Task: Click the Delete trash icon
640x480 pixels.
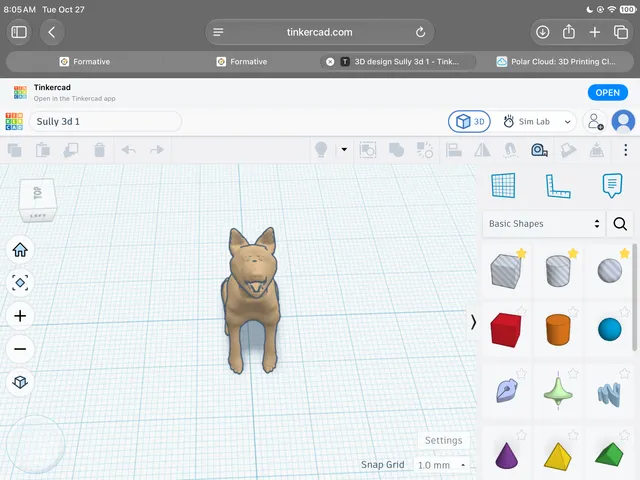Action: [100, 150]
